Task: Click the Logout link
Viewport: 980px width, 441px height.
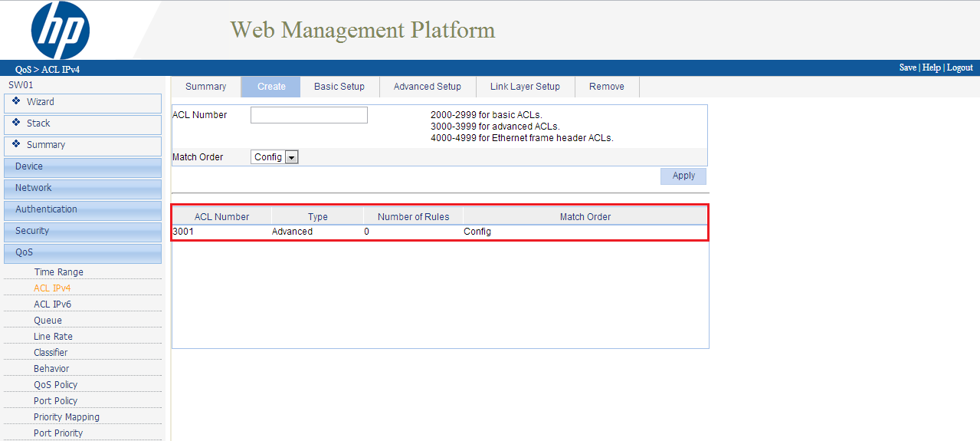Action: tap(959, 67)
